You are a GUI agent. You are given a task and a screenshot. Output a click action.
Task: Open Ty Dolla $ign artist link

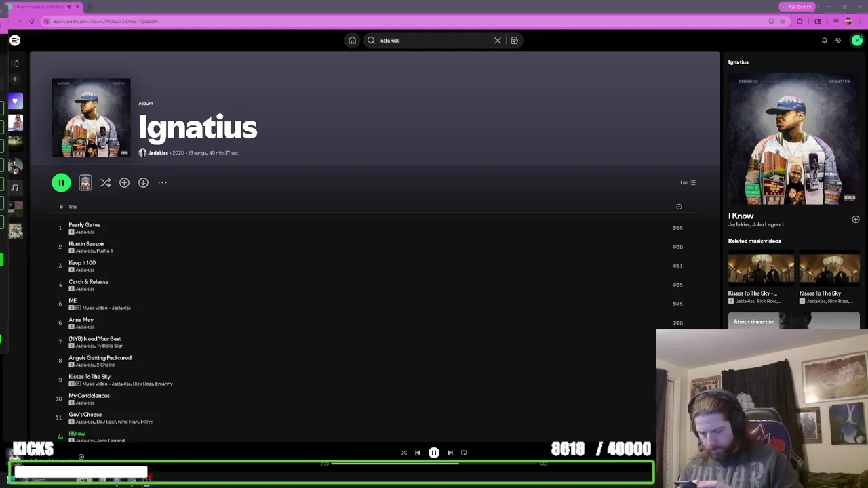point(110,346)
